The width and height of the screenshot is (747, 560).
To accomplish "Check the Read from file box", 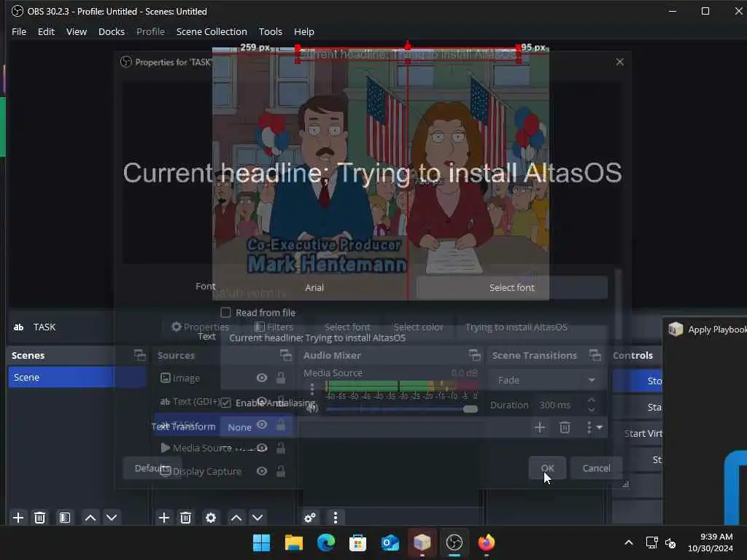I will [x=226, y=312].
